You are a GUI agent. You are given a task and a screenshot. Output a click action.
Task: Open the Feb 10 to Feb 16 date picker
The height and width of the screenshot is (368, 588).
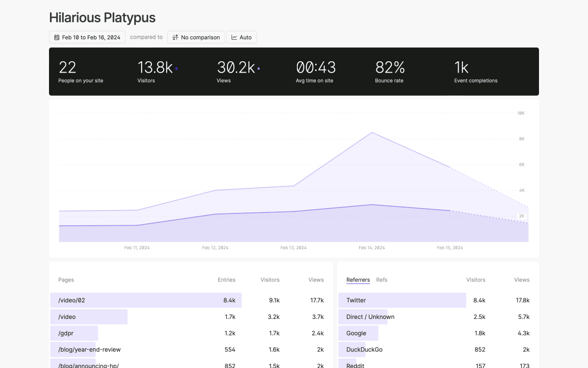pos(87,37)
